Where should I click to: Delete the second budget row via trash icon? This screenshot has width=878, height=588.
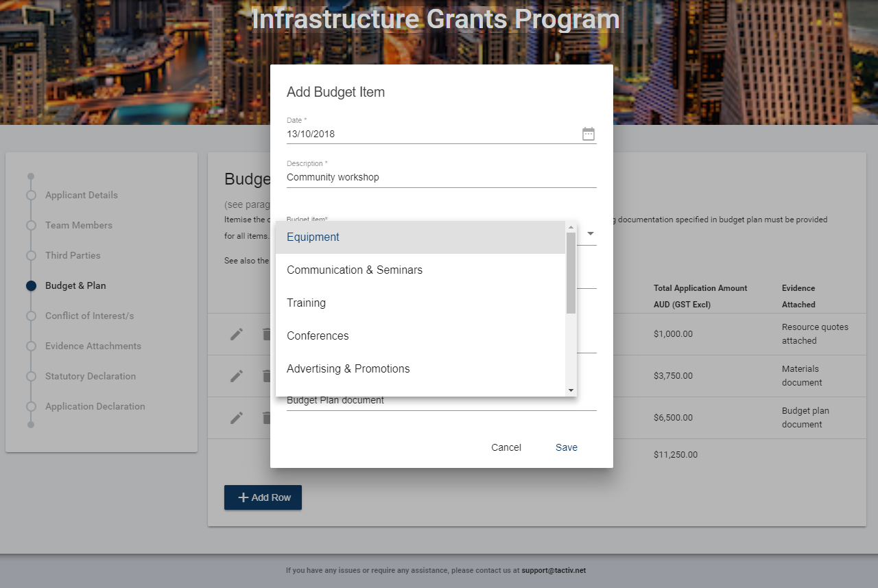[267, 376]
